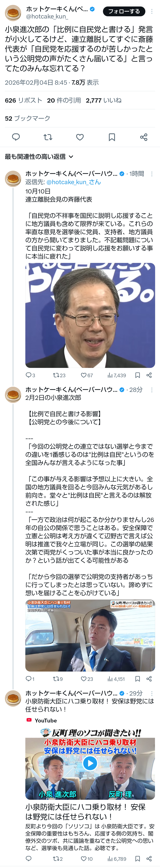This screenshot has width=160, height=868.
Task: Open the press conference photo of 斉藤代表
Action: point(90,315)
